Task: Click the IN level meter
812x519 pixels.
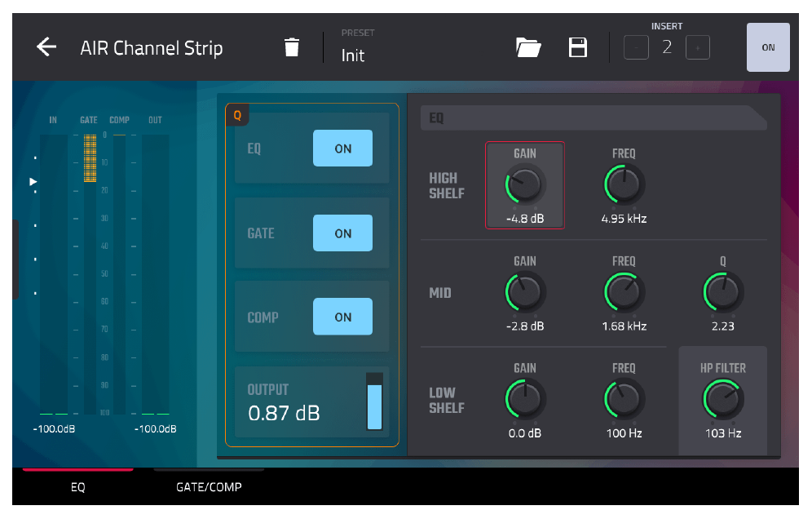Action: pyautogui.click(x=54, y=274)
